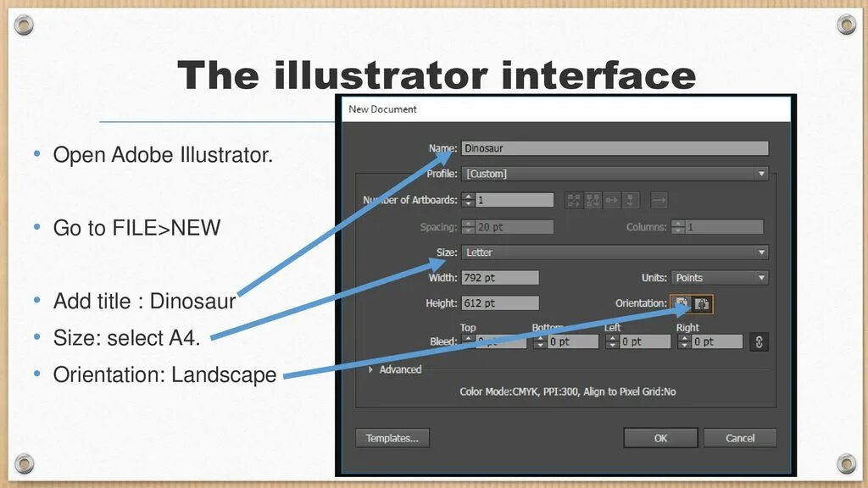Click the Left bleed field

coord(645,342)
